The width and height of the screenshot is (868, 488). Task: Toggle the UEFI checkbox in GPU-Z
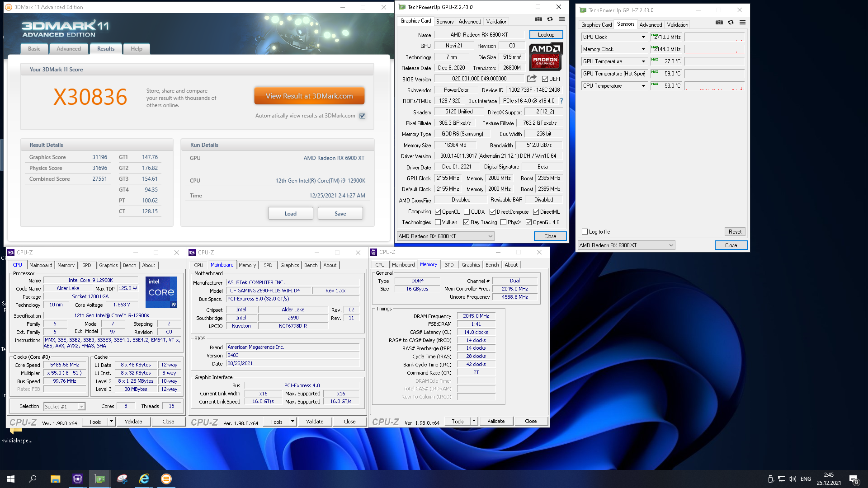545,79
